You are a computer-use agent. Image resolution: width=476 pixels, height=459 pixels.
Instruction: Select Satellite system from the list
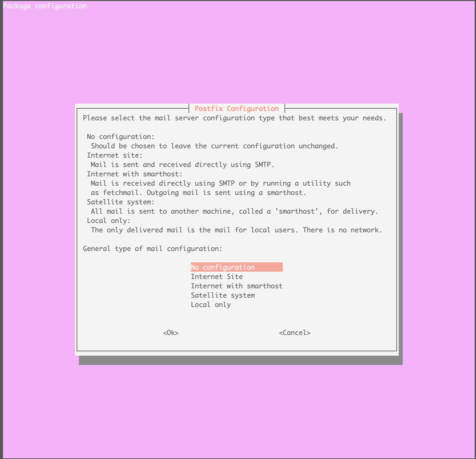point(223,295)
